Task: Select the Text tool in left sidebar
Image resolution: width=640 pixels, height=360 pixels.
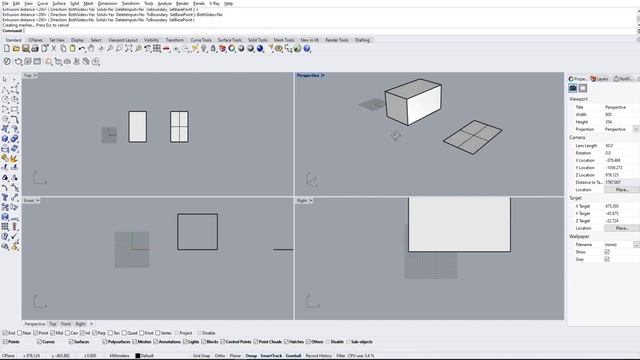Action: click(x=5, y=198)
